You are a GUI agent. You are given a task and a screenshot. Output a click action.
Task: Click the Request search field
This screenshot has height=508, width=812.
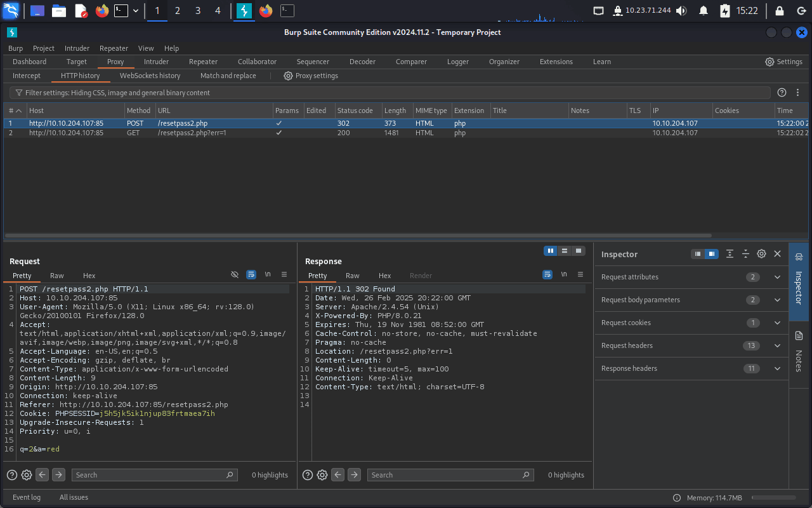click(x=154, y=475)
